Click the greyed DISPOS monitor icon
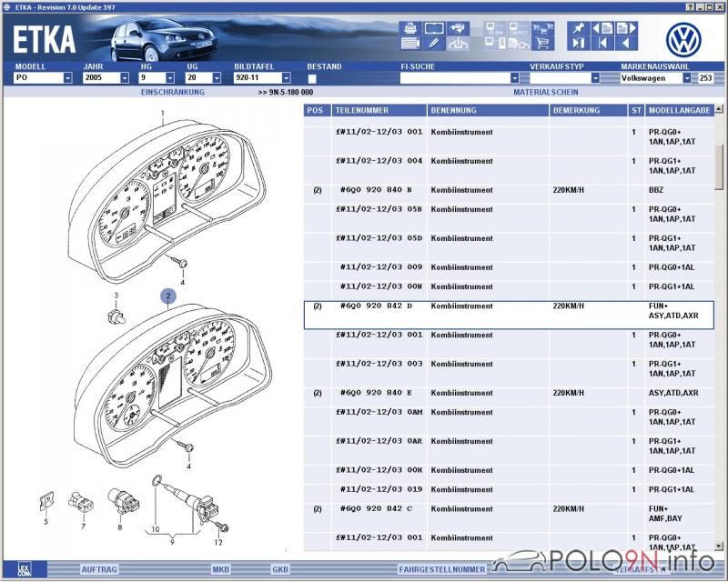 point(519,29)
